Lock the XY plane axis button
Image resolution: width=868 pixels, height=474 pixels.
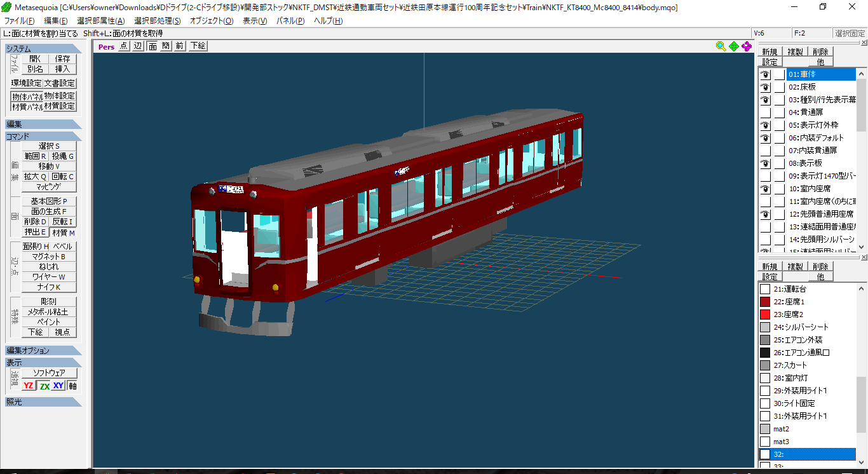pos(58,386)
